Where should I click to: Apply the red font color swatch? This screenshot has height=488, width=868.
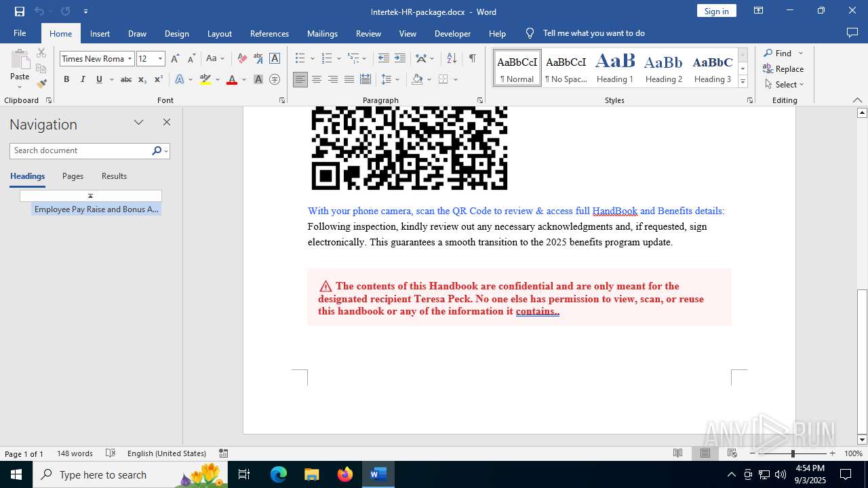tap(232, 79)
